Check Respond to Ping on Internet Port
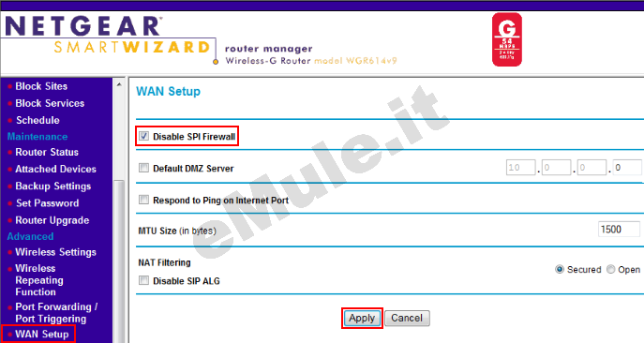 143,200
